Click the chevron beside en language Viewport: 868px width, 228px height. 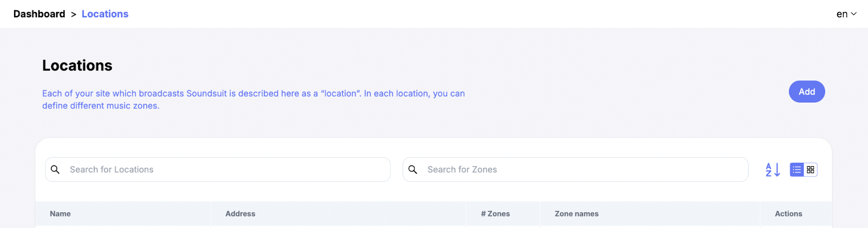coord(854,14)
